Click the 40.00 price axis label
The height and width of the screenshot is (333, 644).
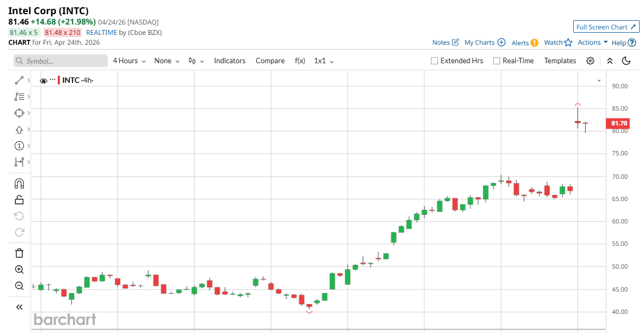pos(620,312)
